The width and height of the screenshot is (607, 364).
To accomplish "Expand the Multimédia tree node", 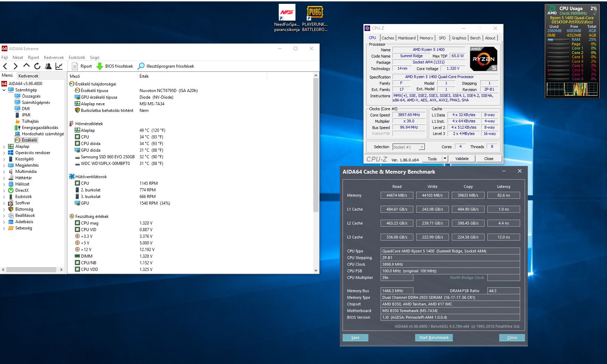I will pos(4,172).
